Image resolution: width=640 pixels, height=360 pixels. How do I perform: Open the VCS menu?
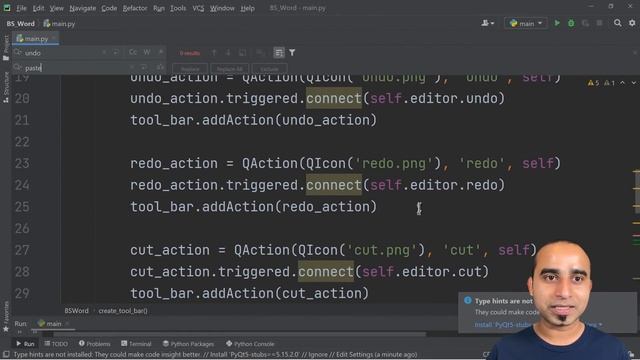pos(198,8)
